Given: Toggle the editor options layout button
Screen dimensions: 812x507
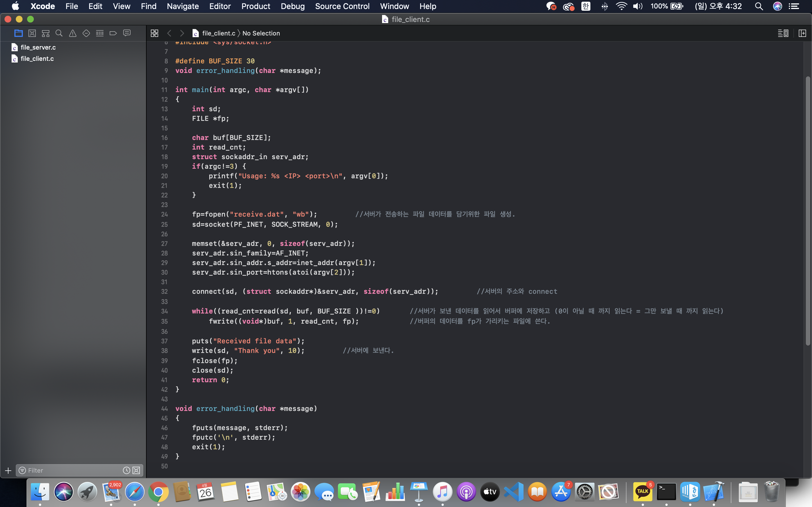Looking at the screenshot, I should coord(783,33).
